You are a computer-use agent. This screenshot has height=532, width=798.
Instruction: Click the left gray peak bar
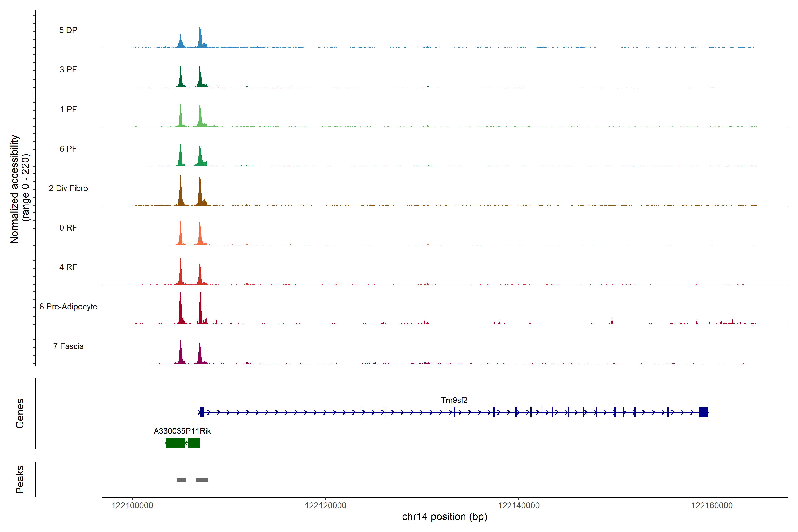click(x=182, y=480)
